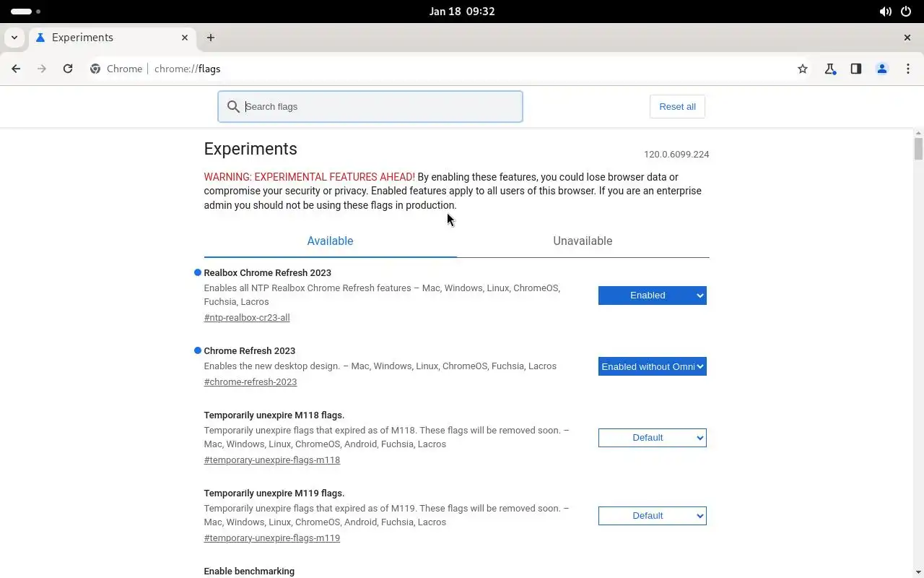Image resolution: width=924 pixels, height=578 pixels.
Task: Expand M119 flags Default dropdown
Action: click(x=652, y=515)
